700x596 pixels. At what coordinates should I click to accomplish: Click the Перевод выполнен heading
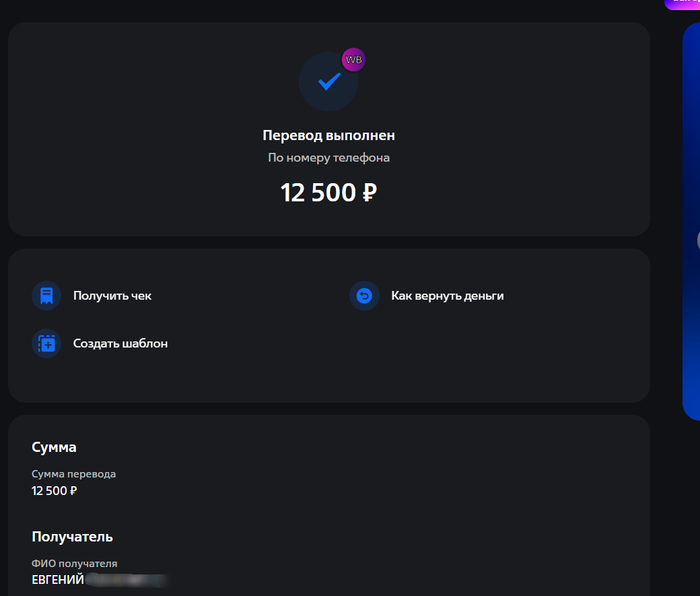328,135
